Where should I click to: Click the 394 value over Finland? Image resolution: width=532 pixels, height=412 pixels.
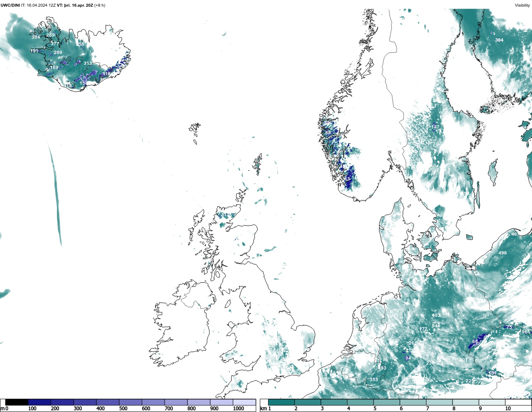click(x=499, y=40)
